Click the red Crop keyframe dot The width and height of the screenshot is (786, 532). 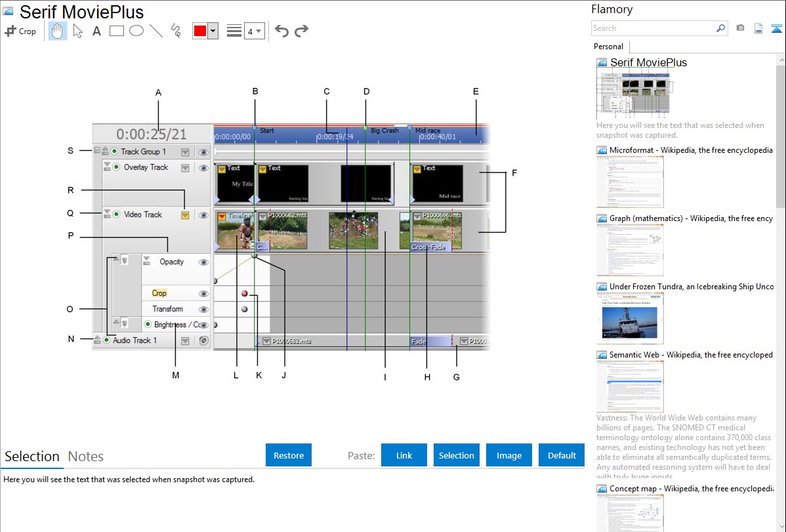245,294
